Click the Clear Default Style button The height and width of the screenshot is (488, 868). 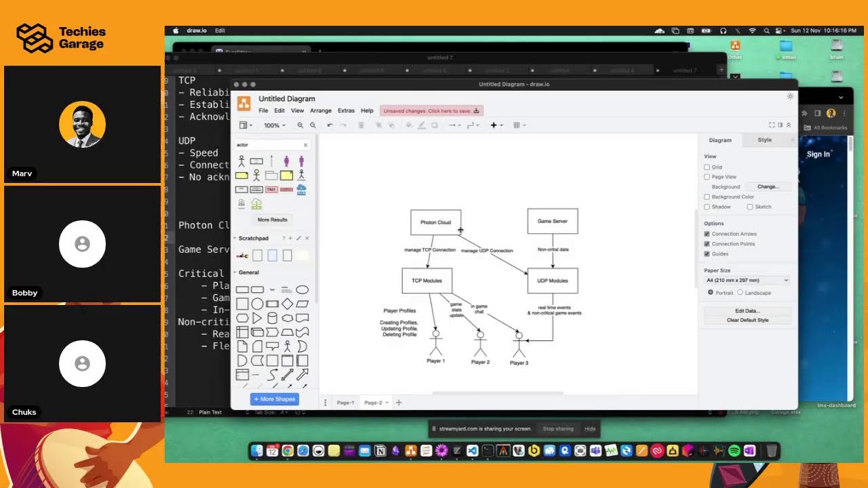747,320
